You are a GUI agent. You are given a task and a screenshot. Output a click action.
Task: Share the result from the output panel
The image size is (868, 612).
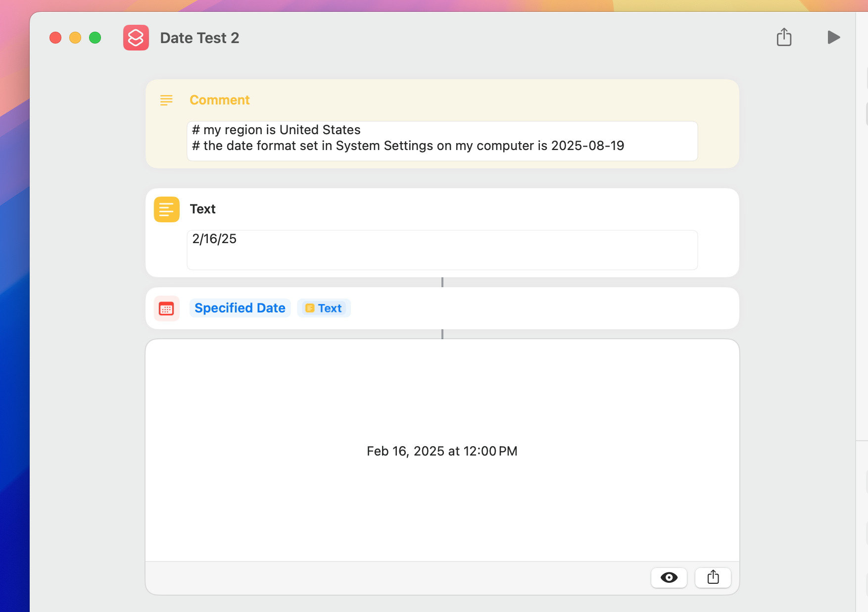click(x=713, y=577)
